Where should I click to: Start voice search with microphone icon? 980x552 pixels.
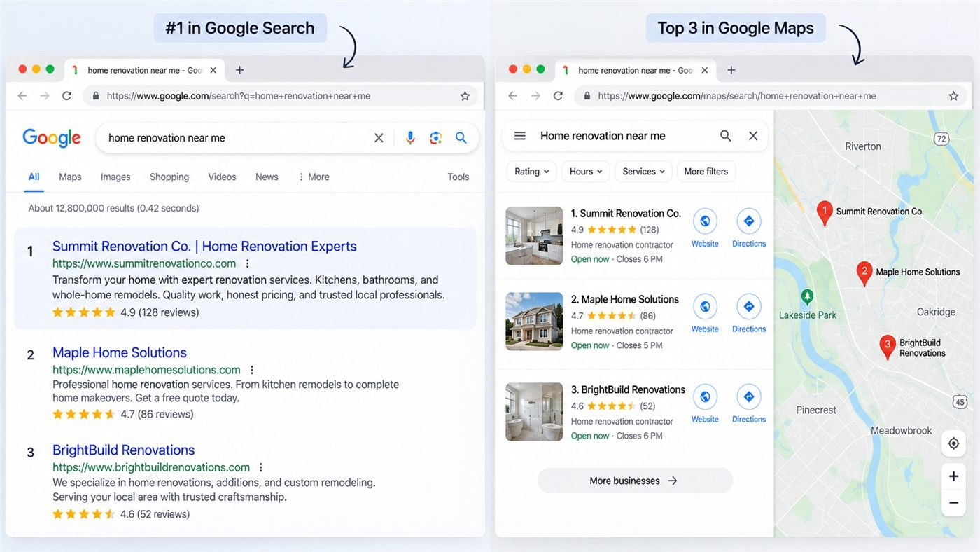click(x=410, y=138)
